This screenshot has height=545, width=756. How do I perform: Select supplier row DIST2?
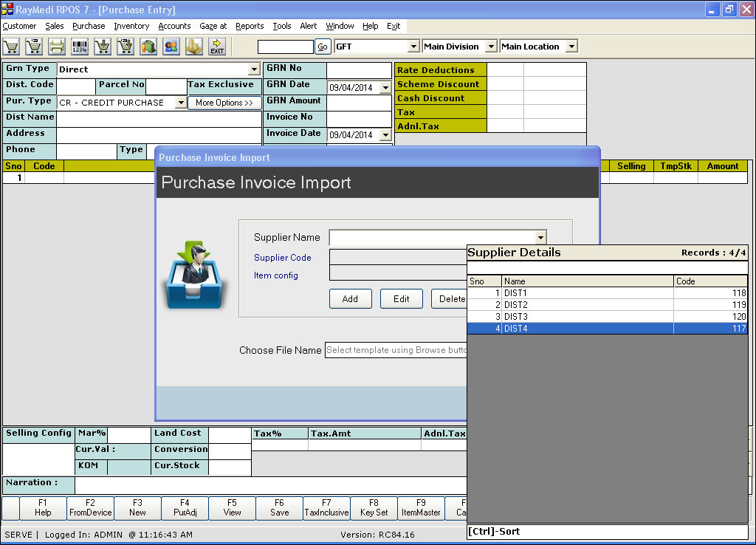(x=608, y=305)
